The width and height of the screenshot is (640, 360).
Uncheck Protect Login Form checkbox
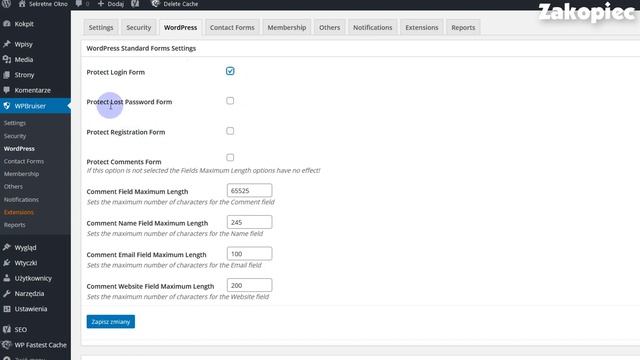pos(230,71)
